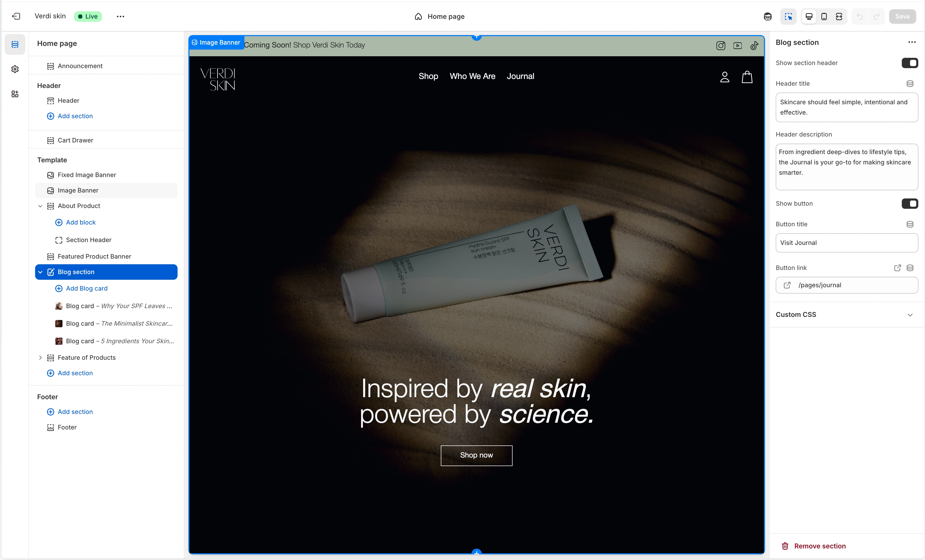Screen dimensions: 925x560
Task: Collapse the Blog section tree item
Action: pos(40,272)
